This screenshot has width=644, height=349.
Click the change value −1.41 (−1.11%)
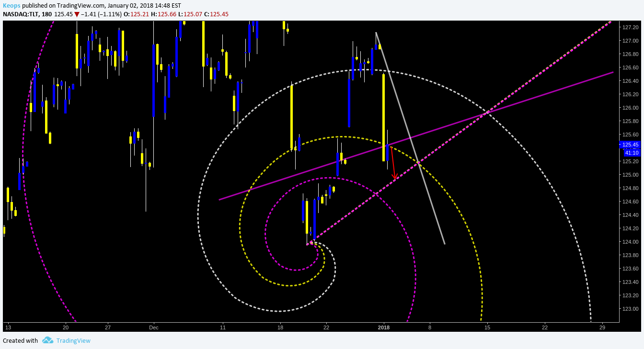tap(102, 14)
